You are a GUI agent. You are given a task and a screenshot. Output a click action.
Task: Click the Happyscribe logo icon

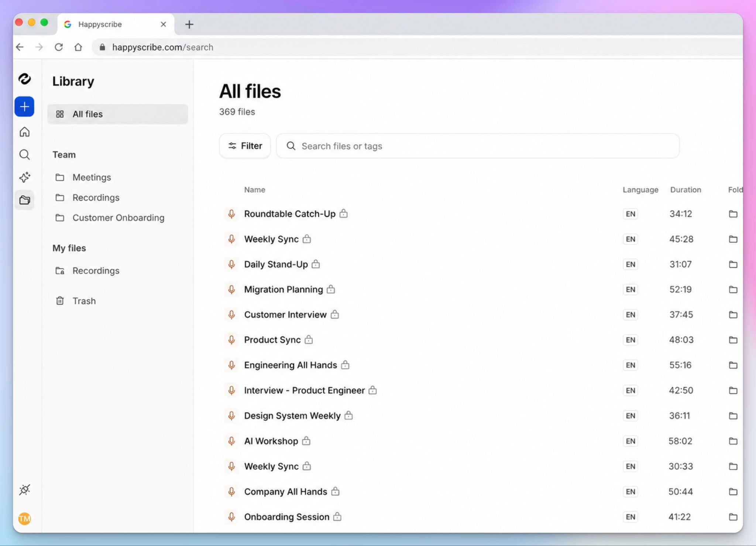[x=25, y=79]
